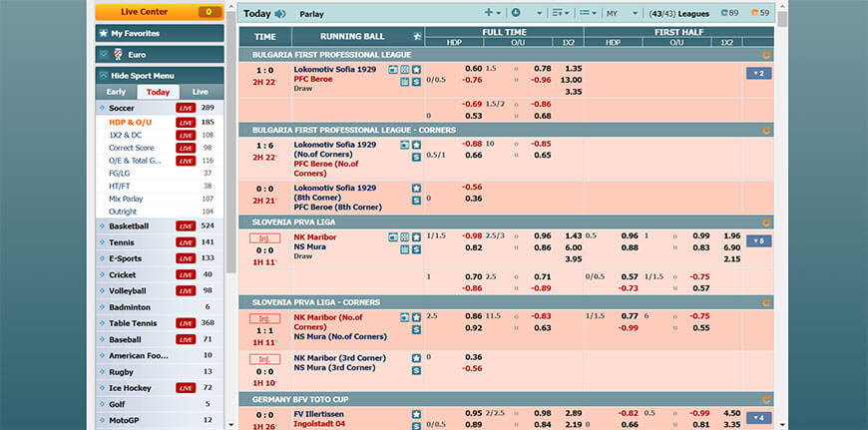Screen dimensions: 868x430
Task: Open the Parlay tab
Action: [311, 14]
